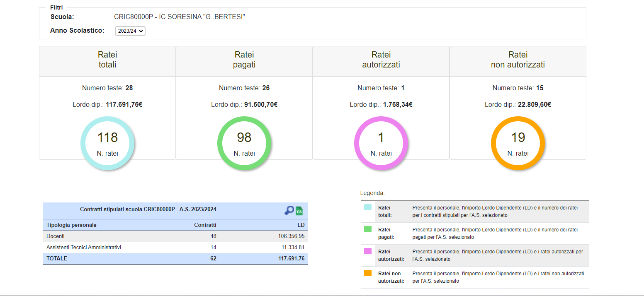The image size is (644, 296).
Task: Click the green Ratei pagati circle
Action: click(244, 143)
